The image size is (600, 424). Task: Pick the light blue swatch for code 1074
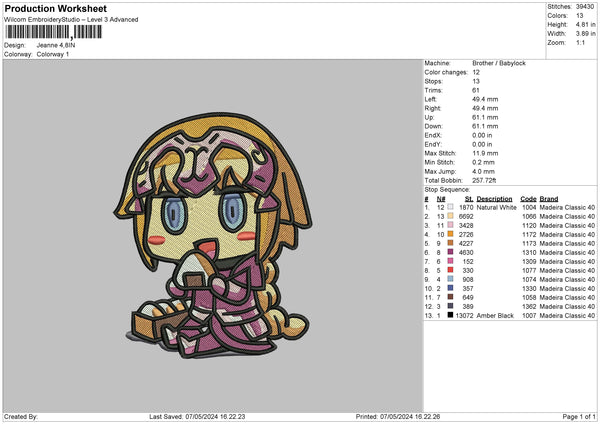(x=450, y=279)
